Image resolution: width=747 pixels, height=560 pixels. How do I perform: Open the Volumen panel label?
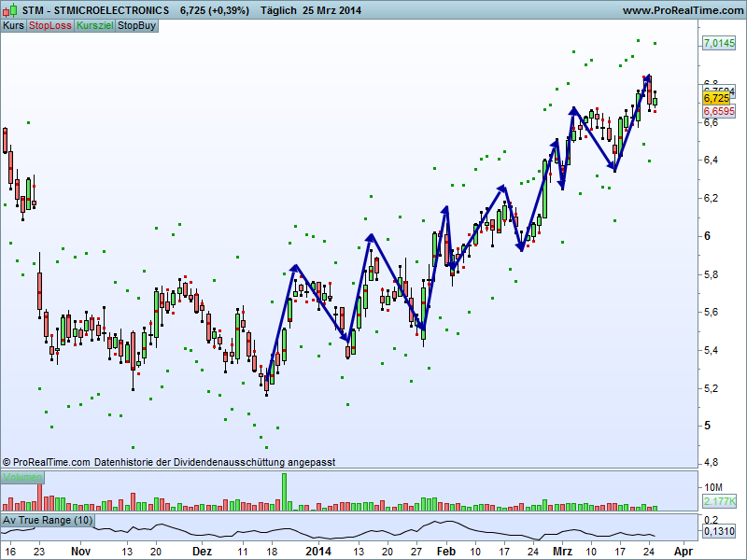click(x=22, y=477)
